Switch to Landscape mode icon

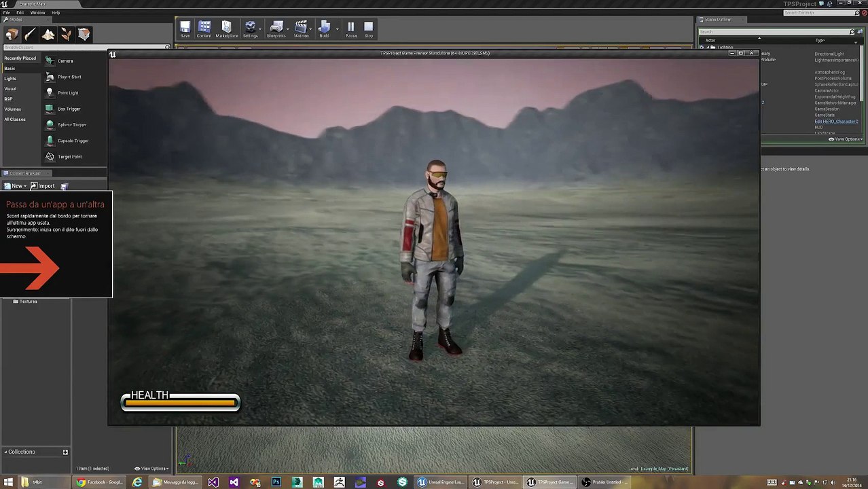48,34
